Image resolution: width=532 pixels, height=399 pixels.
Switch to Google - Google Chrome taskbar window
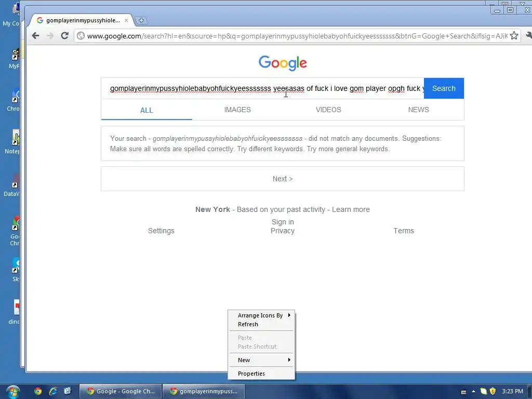tap(121, 391)
